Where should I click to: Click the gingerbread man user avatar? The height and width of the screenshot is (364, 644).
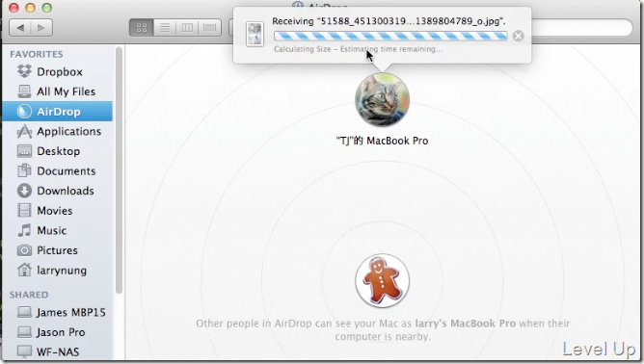coord(383,280)
